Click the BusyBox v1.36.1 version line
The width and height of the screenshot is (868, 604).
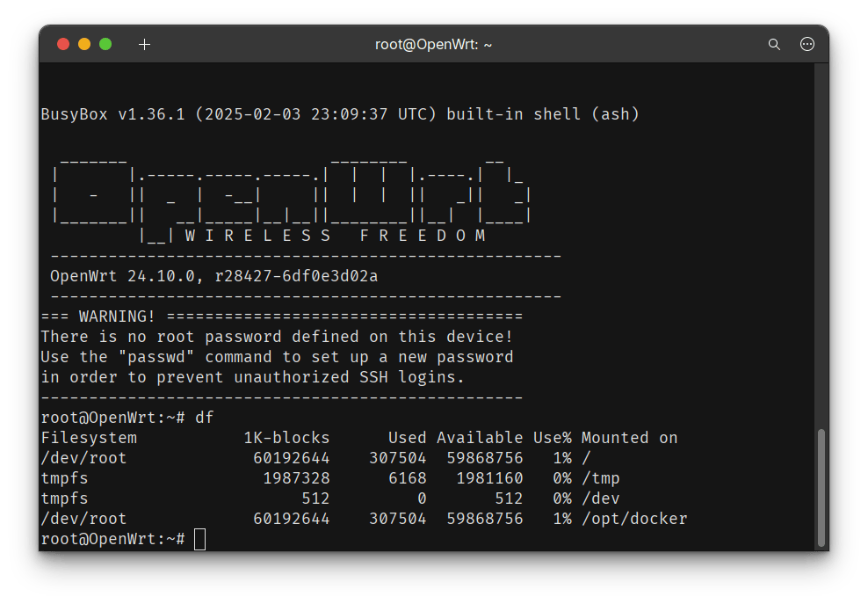coord(340,114)
